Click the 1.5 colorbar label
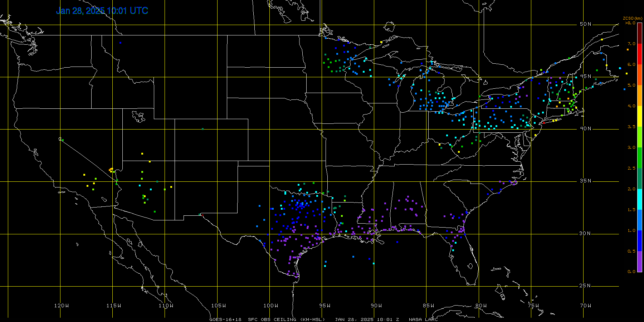Viewport: 644px width, 322px height. (x=631, y=210)
